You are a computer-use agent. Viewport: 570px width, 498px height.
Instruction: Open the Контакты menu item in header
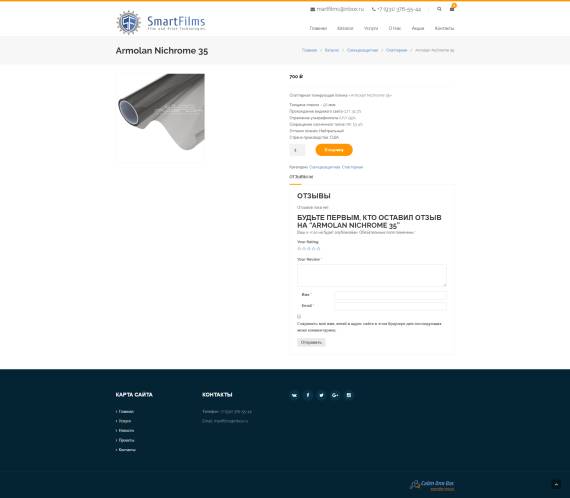444,28
